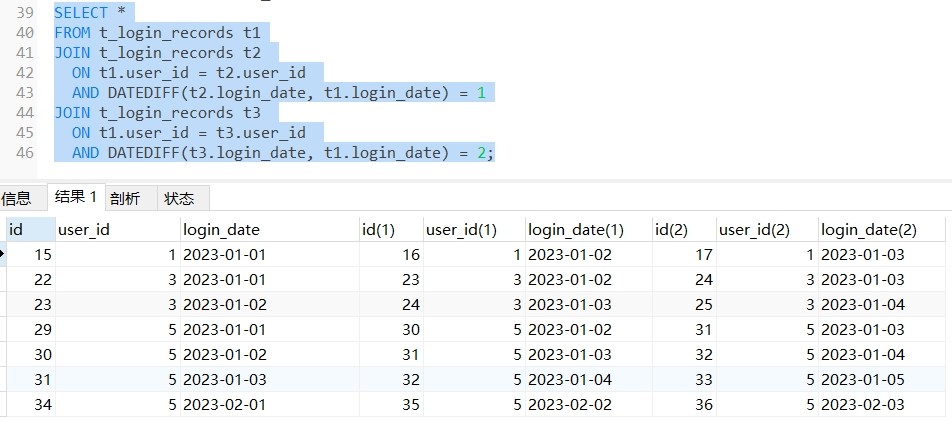Click id(2) cell with value 25
The image size is (952, 422).
pyautogui.click(x=684, y=304)
